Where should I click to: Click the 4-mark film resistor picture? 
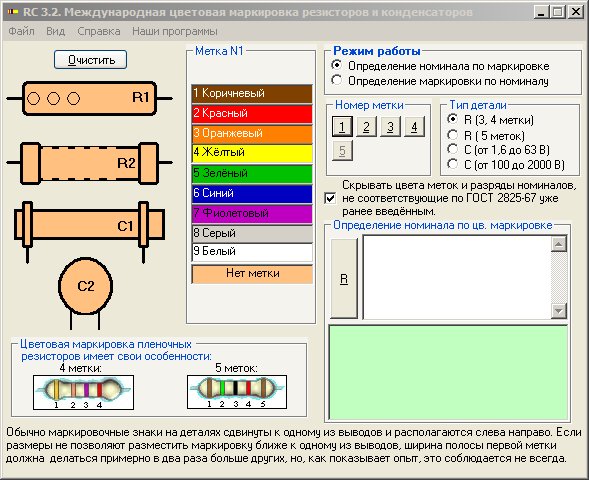83,392
